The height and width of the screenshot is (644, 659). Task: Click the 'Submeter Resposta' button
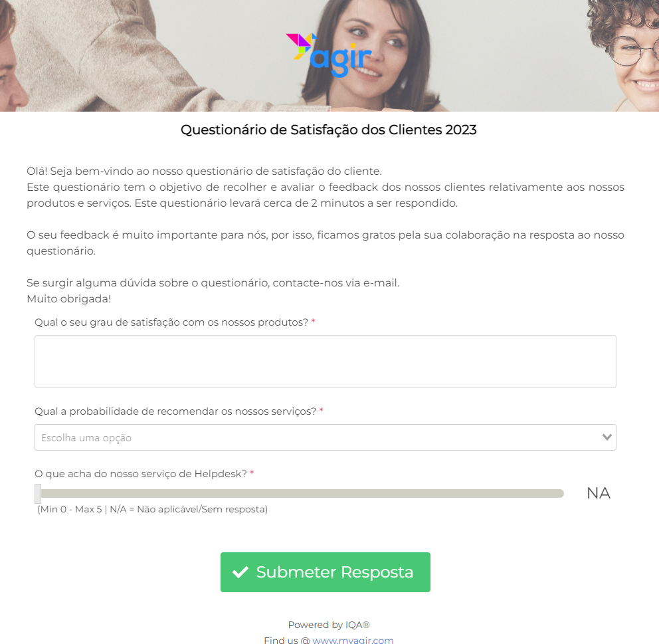[326, 572]
